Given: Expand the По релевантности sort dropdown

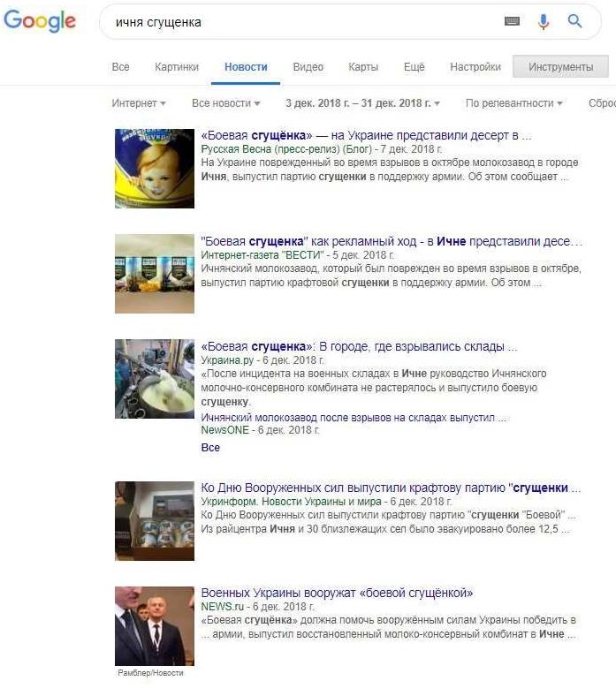Looking at the screenshot, I should click(513, 103).
